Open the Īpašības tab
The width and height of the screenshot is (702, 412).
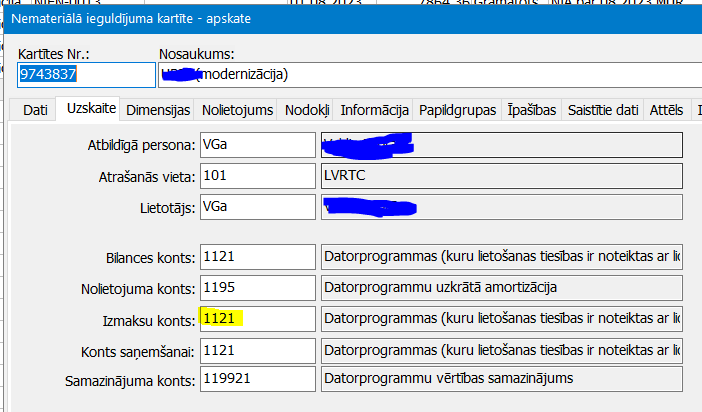pyautogui.click(x=531, y=110)
